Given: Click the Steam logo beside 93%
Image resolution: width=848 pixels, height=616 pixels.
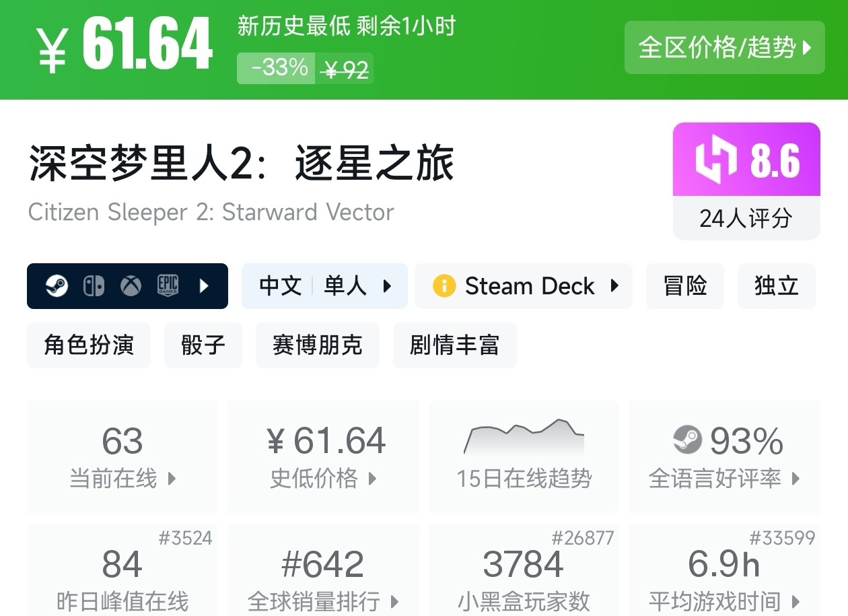Looking at the screenshot, I should [x=687, y=440].
